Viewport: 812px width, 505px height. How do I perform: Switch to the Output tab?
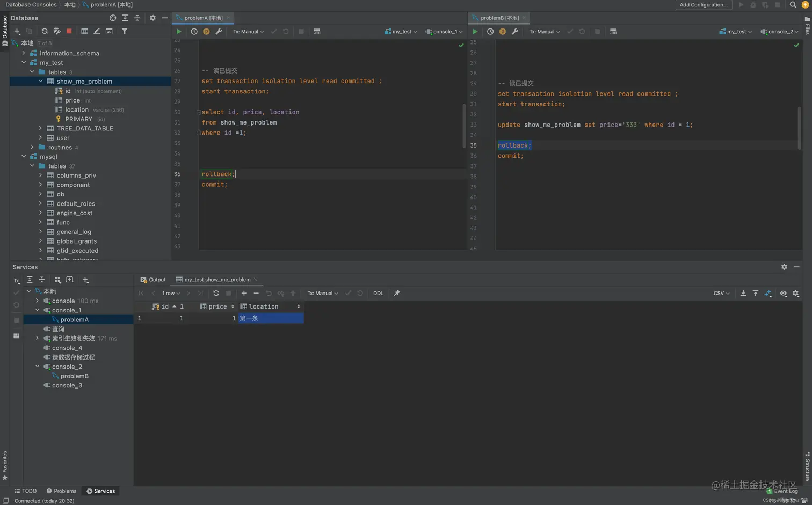pyautogui.click(x=153, y=280)
